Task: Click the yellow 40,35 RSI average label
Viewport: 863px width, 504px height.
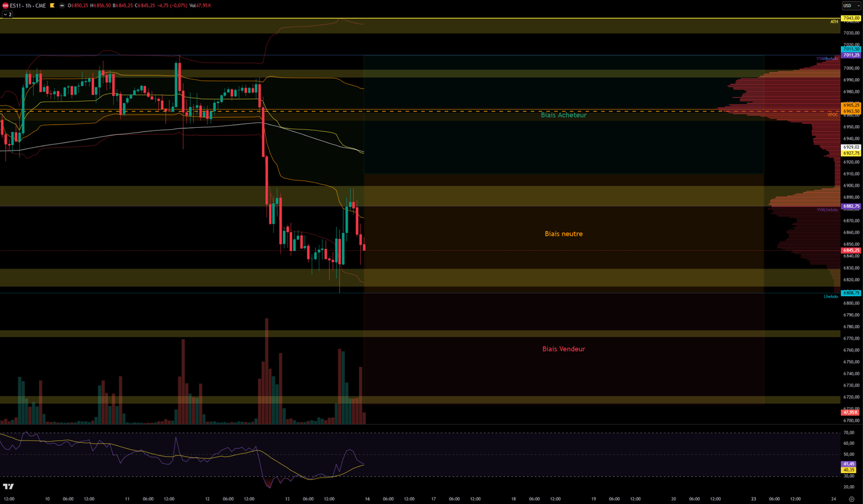Action: point(849,470)
